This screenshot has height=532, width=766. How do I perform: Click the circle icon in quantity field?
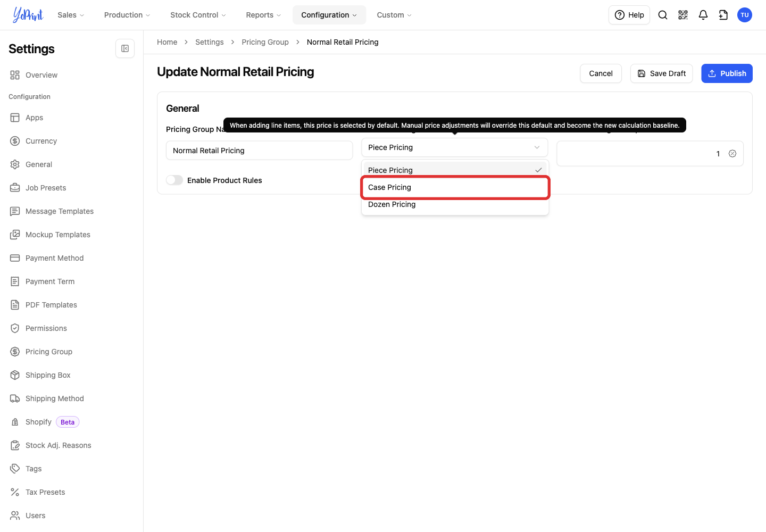(732, 154)
